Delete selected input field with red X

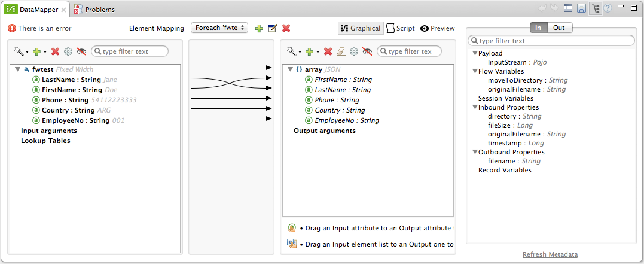tap(55, 52)
